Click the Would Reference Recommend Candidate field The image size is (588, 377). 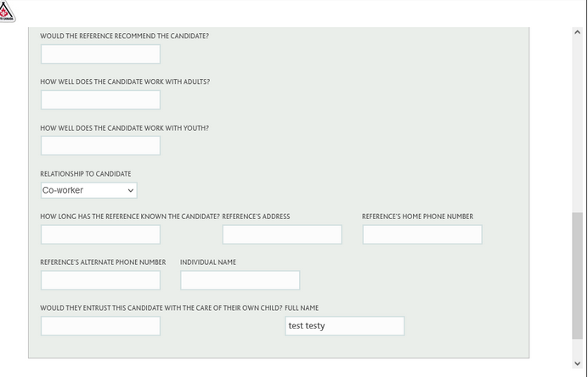100,54
